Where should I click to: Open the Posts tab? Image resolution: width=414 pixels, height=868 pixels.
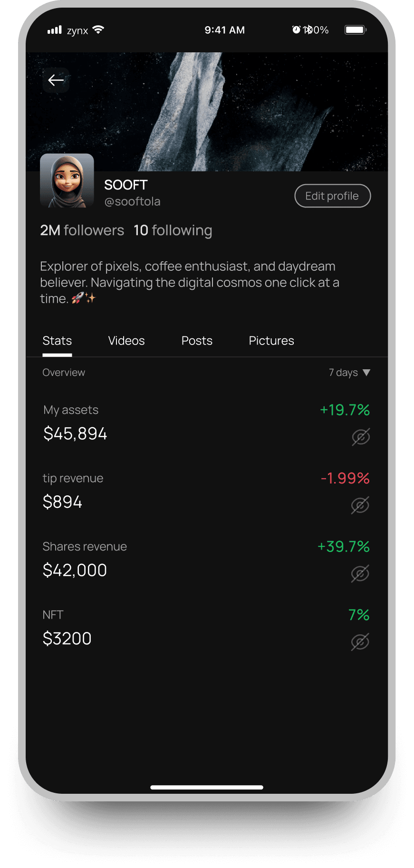(197, 341)
